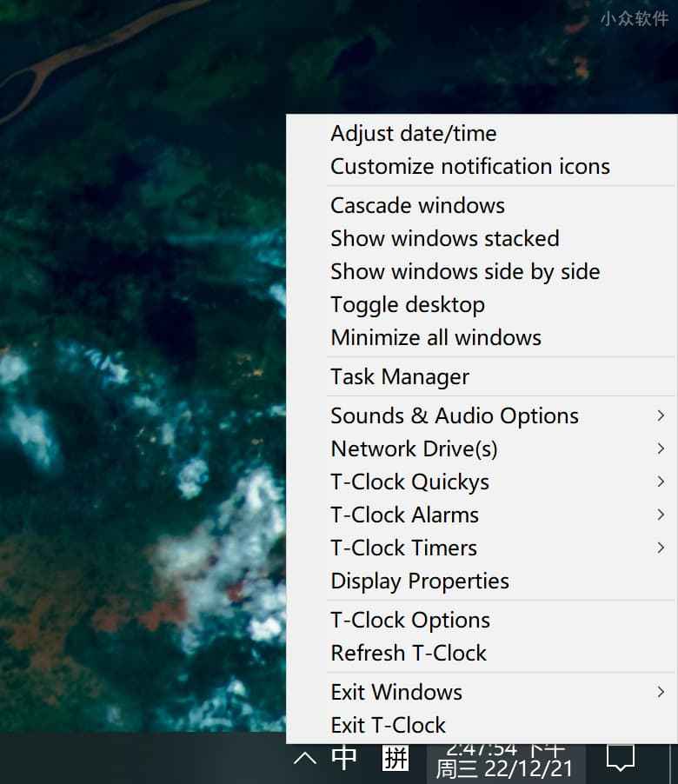Open the notification center icon
Viewport: 678px width, 784px height.
620,758
